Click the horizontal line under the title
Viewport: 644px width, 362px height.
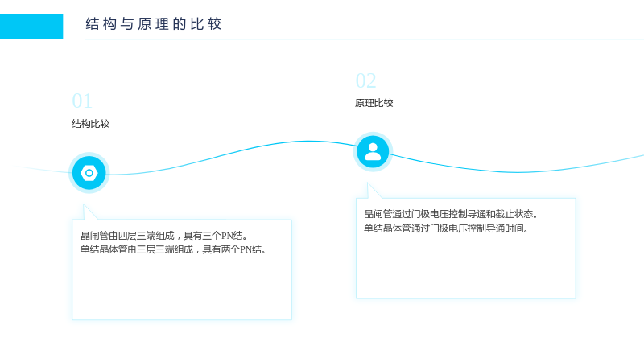pos(365,39)
